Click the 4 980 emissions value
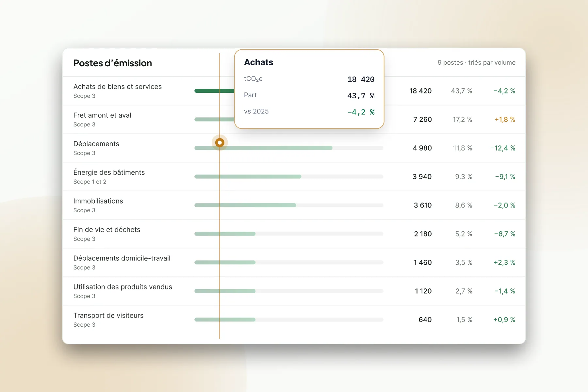Image resolution: width=588 pixels, height=392 pixels. (x=422, y=148)
